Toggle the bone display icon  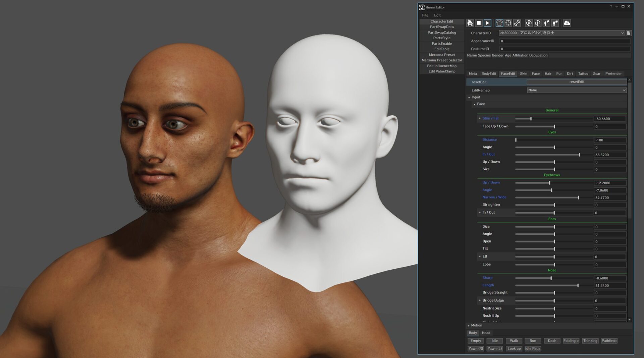click(517, 23)
